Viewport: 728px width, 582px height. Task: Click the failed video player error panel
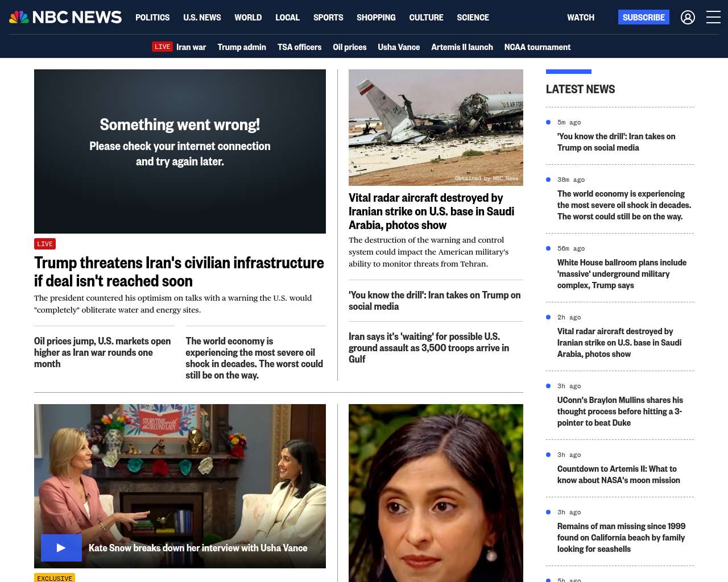click(x=180, y=151)
